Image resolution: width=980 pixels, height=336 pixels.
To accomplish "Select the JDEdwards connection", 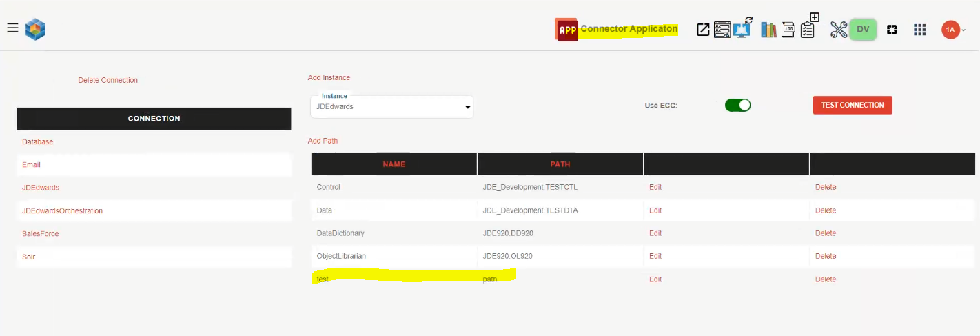I will [40, 187].
